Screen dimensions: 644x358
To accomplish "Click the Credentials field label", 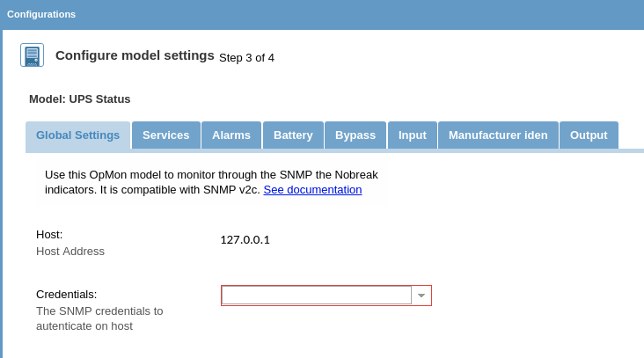I will 66,295.
